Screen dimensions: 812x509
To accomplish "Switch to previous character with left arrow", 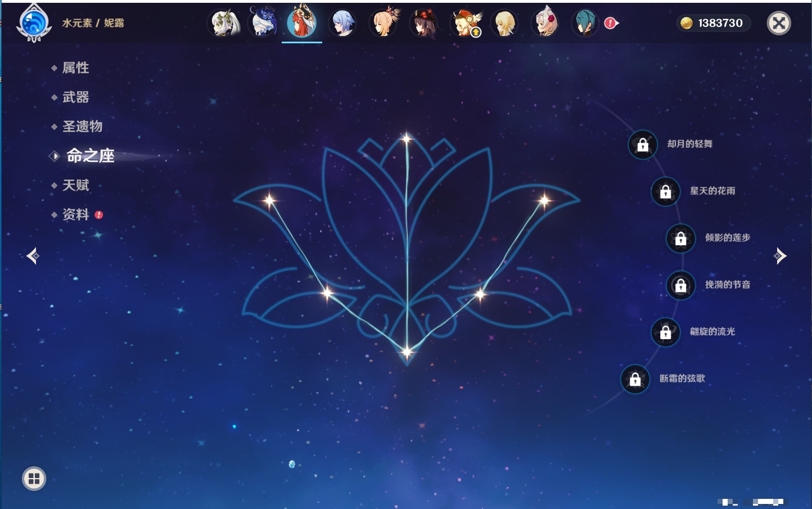I will [33, 256].
